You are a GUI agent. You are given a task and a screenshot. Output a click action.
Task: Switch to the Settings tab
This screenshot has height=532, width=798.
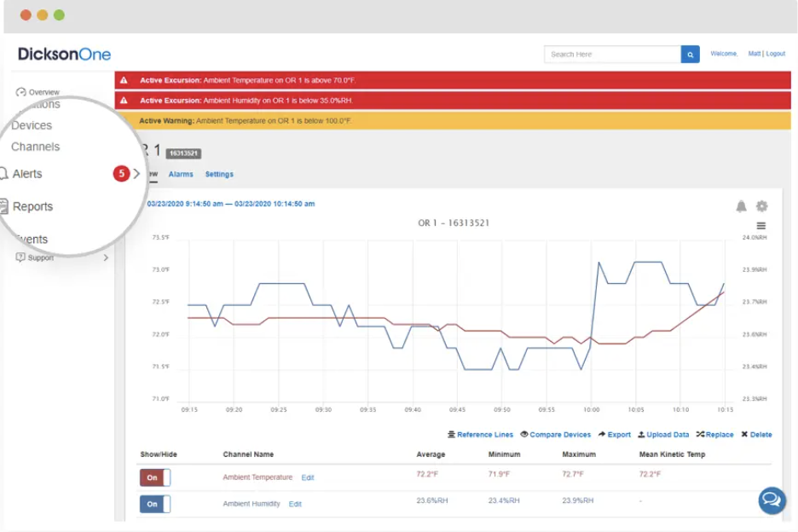tap(219, 174)
